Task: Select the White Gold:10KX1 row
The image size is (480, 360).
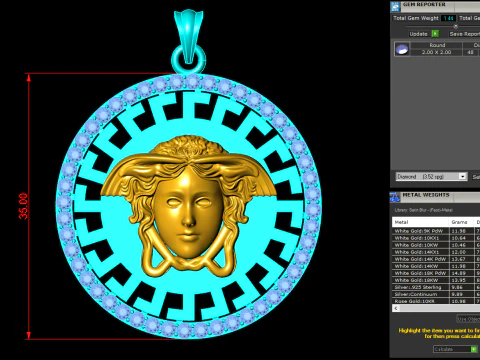Action: [x=436, y=238]
